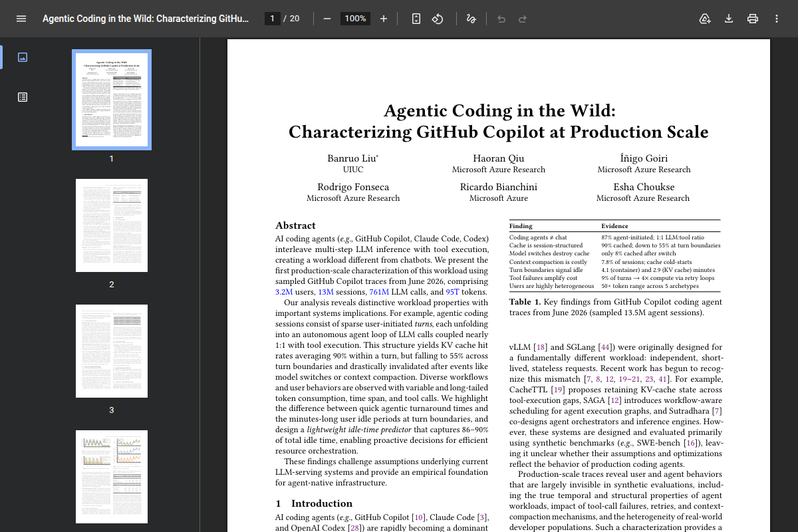
Task: Click citation 41 in the mismatch reference list
Action: (x=663, y=379)
